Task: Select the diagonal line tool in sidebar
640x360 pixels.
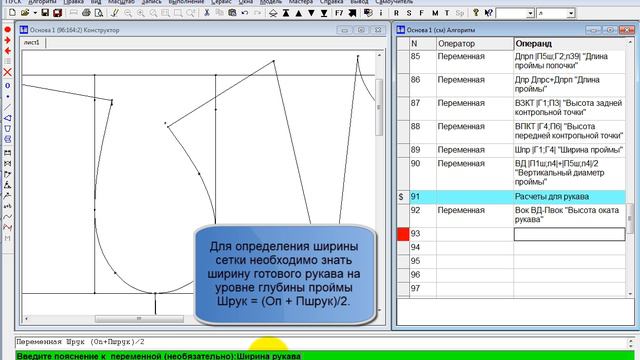Action: click(x=7, y=107)
